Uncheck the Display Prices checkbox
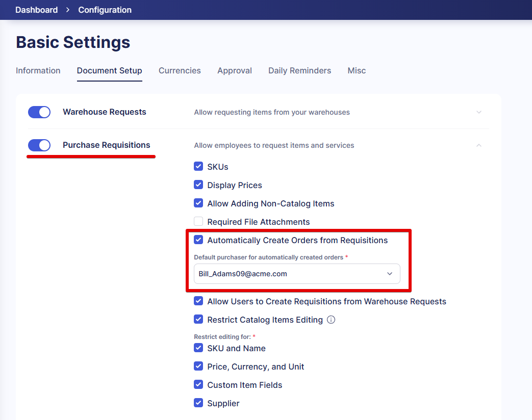 198,185
